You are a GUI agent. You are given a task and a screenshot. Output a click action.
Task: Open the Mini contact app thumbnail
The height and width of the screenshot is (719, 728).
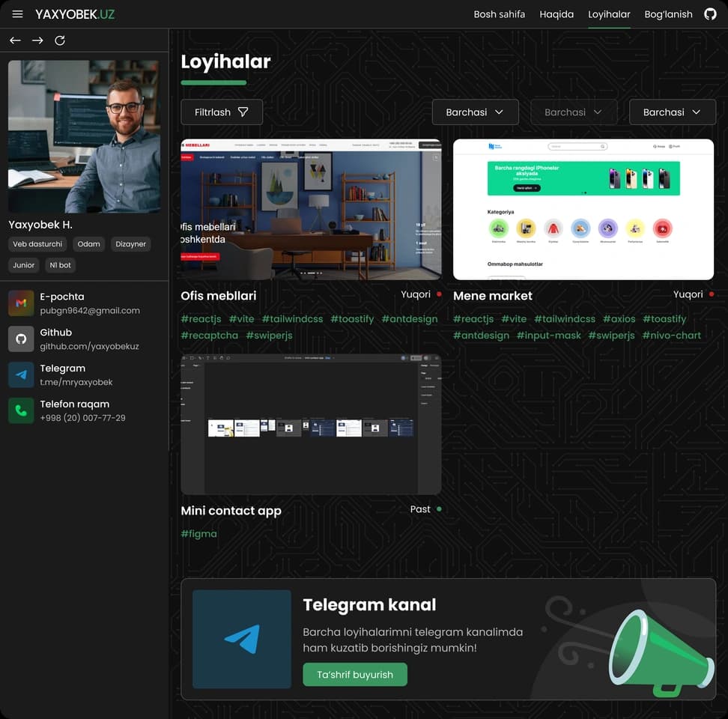[311, 424]
